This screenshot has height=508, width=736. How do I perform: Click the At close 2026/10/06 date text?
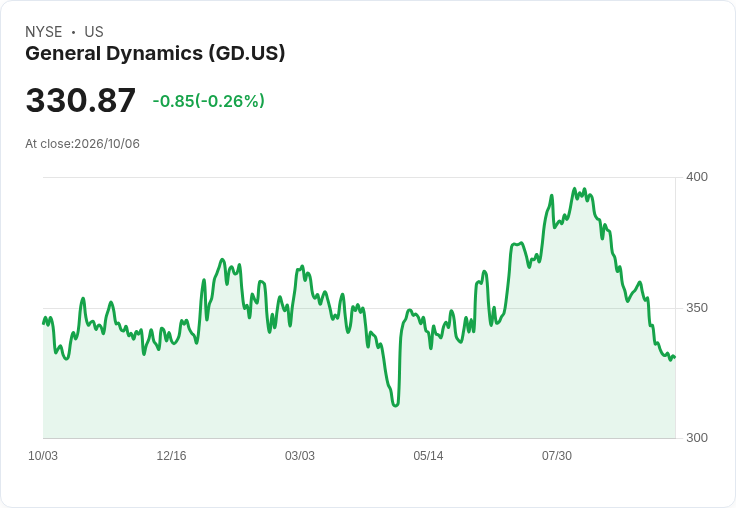83,144
